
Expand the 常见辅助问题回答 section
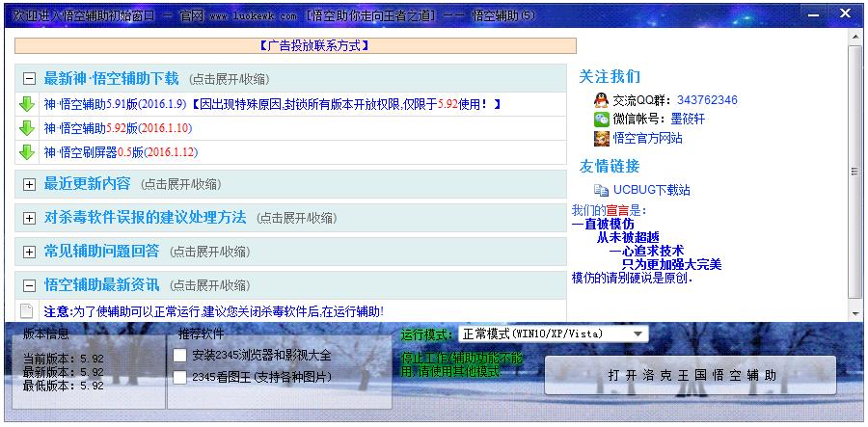[x=29, y=252]
